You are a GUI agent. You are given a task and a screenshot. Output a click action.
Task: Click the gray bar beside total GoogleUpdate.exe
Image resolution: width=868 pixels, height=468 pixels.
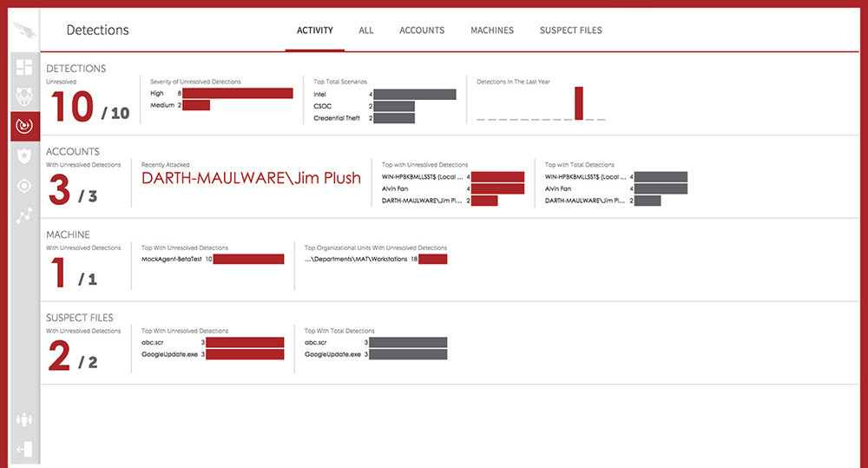click(408, 354)
